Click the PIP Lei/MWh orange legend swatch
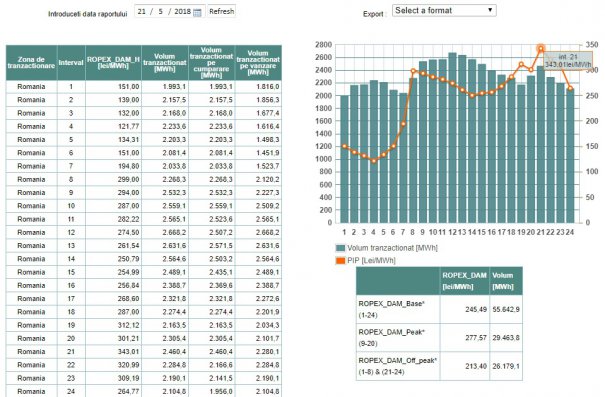 [x=340, y=261]
